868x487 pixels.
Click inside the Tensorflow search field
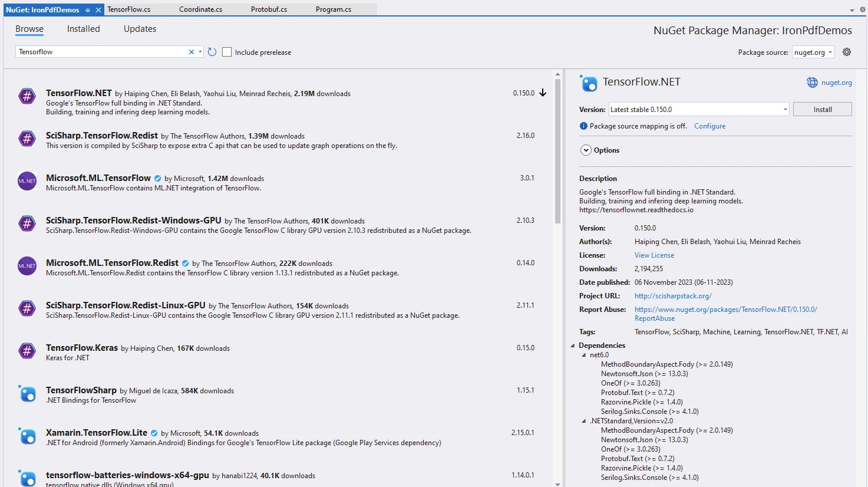[102, 52]
